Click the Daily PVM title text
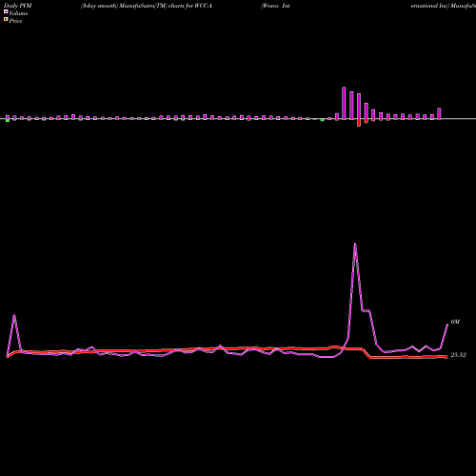Image resolution: width=476 pixels, height=476 pixels. [x=18, y=6]
